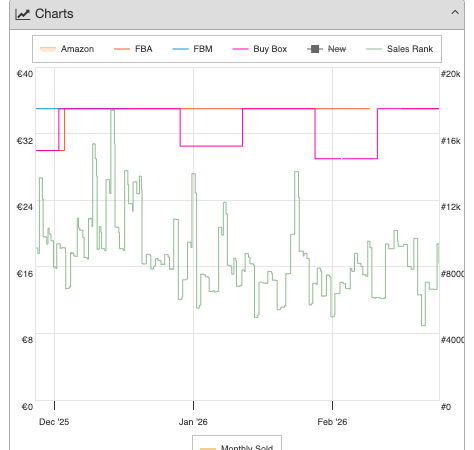Click the €32 price axis label
Screen dimensions: 474x450
click(x=25, y=141)
